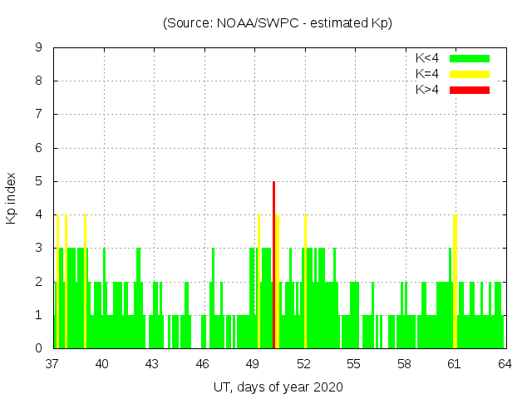The height and width of the screenshot is (399, 532).
Task: Click the y-axis tick label 9
Action: pos(38,47)
